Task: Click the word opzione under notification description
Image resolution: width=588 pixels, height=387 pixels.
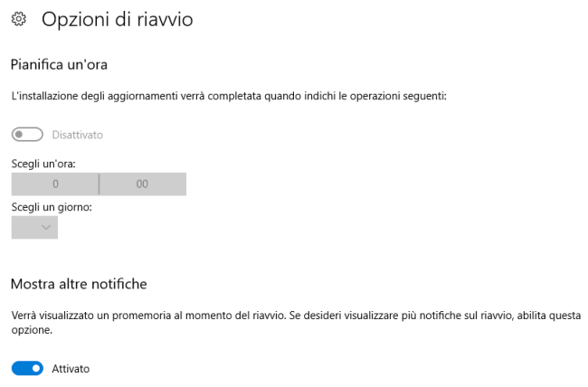Action: click(x=32, y=330)
